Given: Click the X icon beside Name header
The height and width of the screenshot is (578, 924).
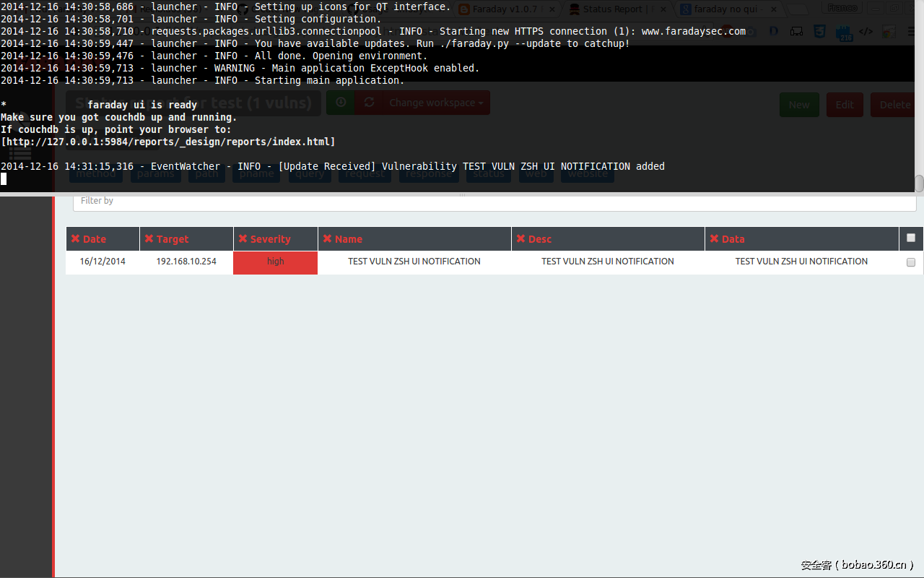Looking at the screenshot, I should 327,239.
